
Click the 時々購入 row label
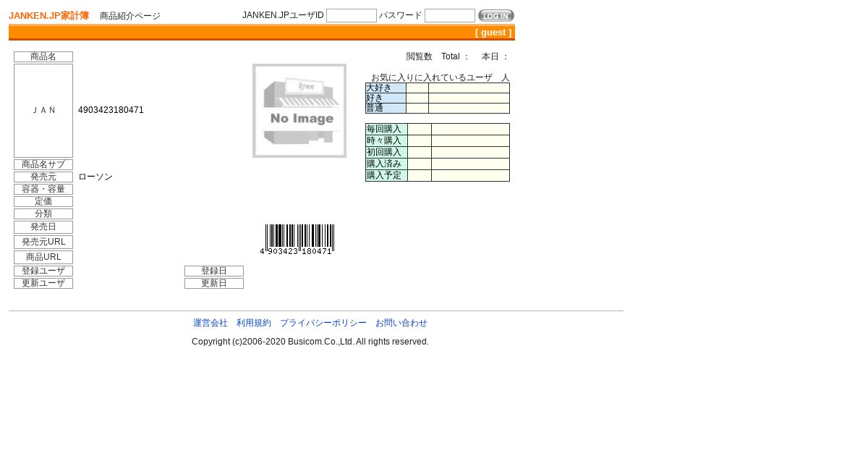[x=386, y=141]
